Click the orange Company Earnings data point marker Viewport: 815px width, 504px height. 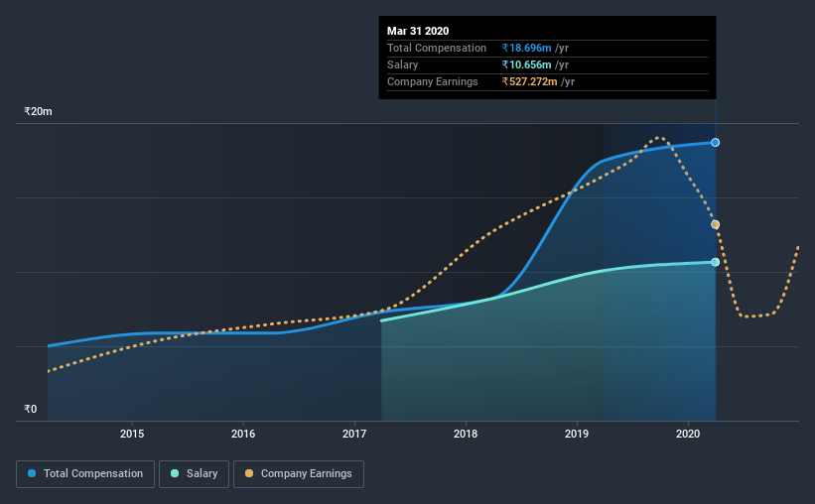point(715,224)
